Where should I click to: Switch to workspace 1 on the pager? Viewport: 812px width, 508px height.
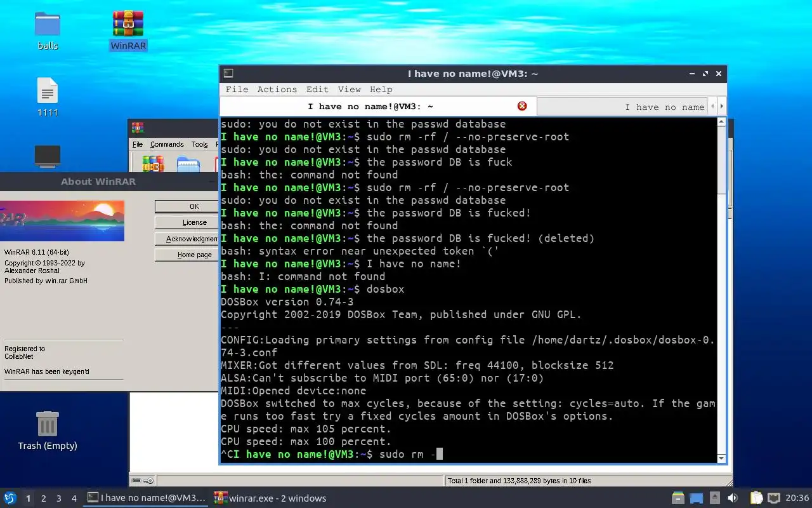(x=28, y=498)
